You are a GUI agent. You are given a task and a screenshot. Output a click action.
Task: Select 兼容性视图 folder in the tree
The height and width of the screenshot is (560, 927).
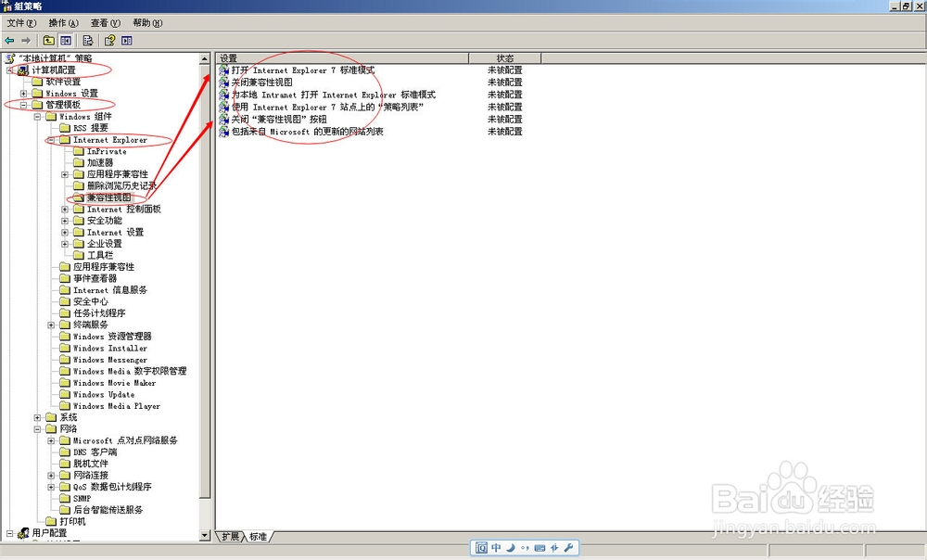[108, 197]
